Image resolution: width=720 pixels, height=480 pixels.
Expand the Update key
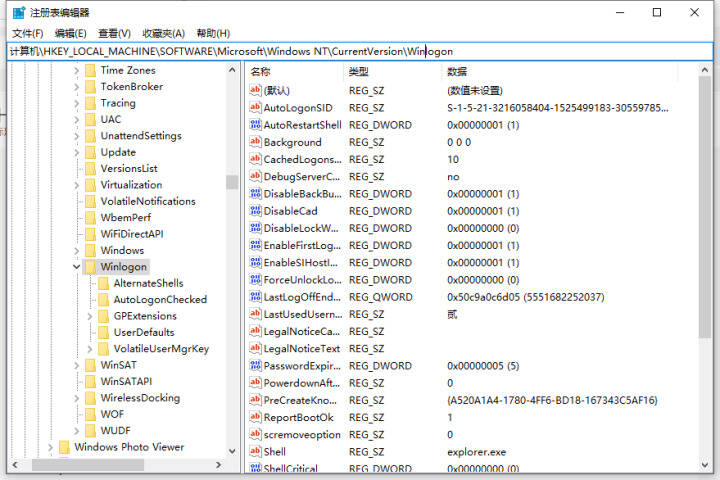(76, 152)
